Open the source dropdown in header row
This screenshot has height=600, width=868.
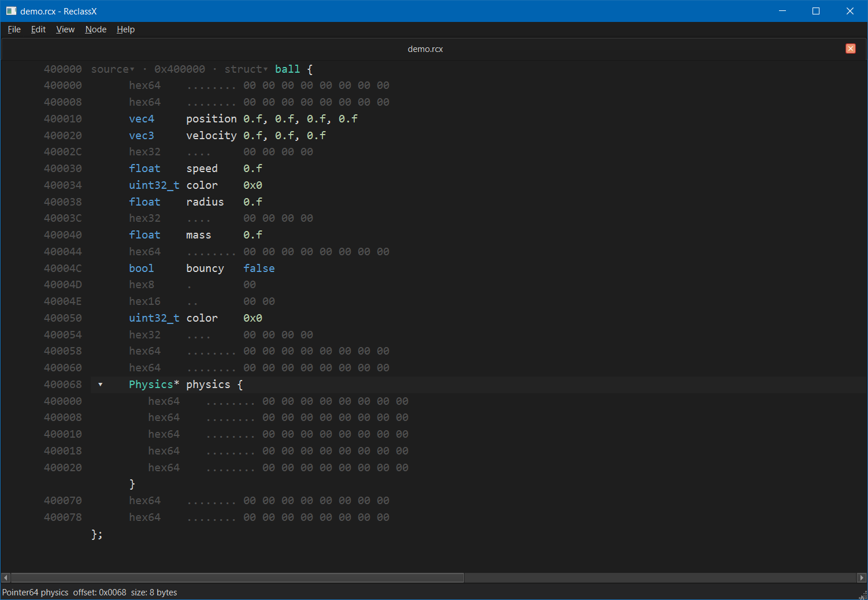click(x=113, y=69)
